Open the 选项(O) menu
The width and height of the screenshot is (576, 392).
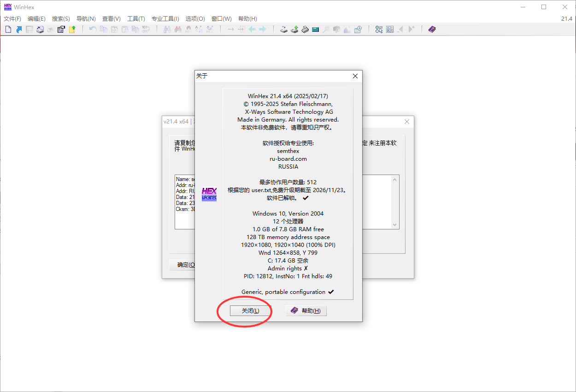coord(195,19)
